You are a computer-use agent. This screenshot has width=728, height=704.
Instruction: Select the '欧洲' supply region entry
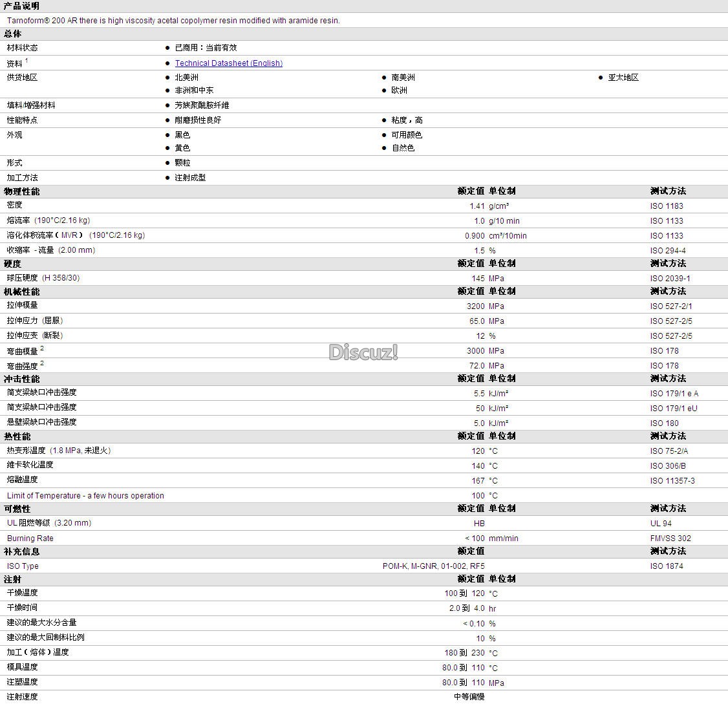point(400,91)
